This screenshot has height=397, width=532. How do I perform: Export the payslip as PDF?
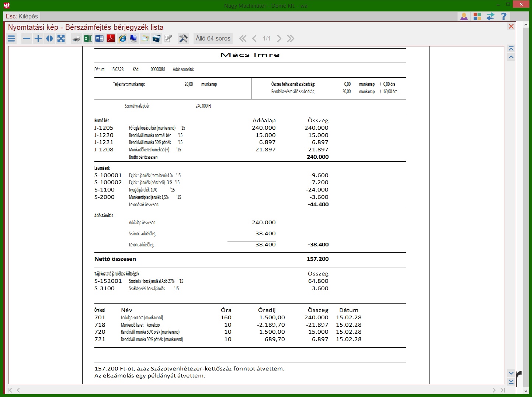(x=111, y=38)
